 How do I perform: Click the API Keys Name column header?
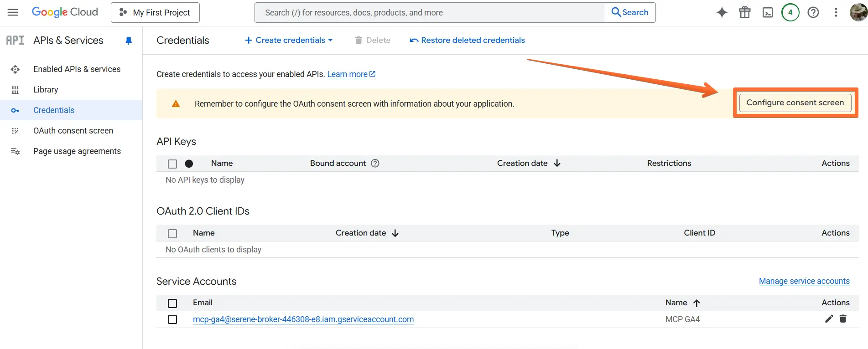point(222,163)
